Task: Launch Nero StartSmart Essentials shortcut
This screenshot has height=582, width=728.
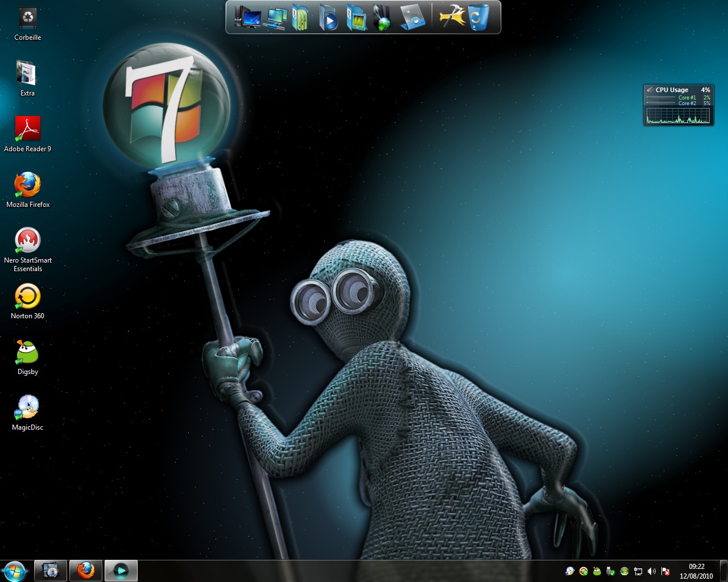Action: click(x=27, y=241)
